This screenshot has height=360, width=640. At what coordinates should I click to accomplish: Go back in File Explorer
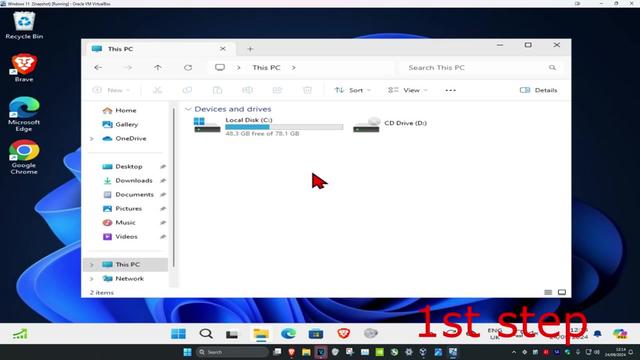pos(98,67)
